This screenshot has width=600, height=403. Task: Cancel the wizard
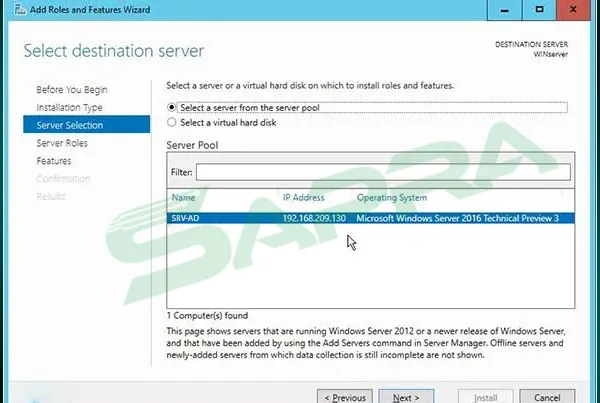click(x=547, y=396)
